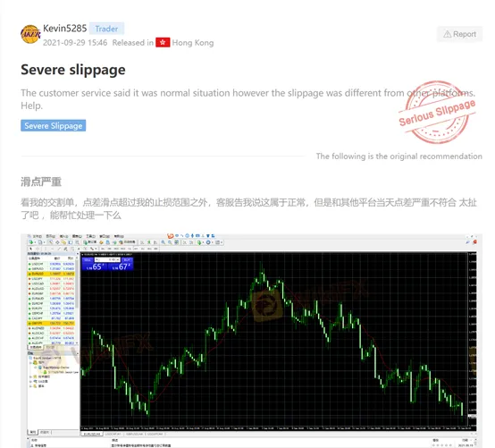The image size is (495, 448).
Task: Expand the accounts node in Navigator
Action: 30,363
